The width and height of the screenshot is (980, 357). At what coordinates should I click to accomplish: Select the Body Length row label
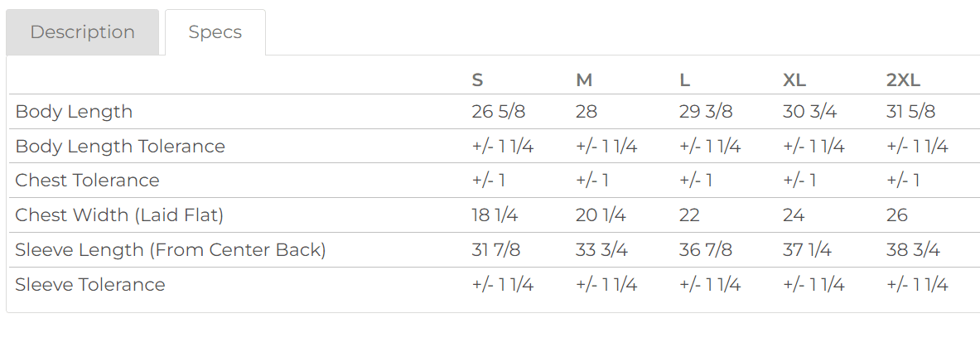pos(74,112)
